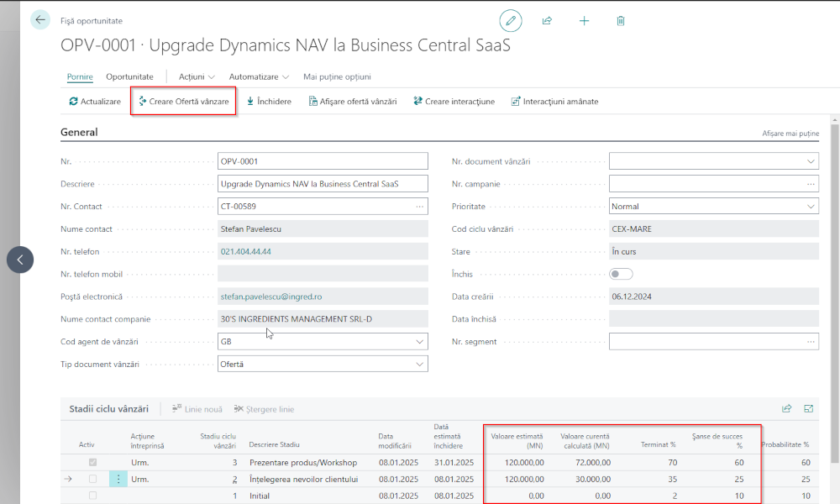
Task: Toggle Activ checkbox for Prezentare produs/Workshop
Action: 92,462
